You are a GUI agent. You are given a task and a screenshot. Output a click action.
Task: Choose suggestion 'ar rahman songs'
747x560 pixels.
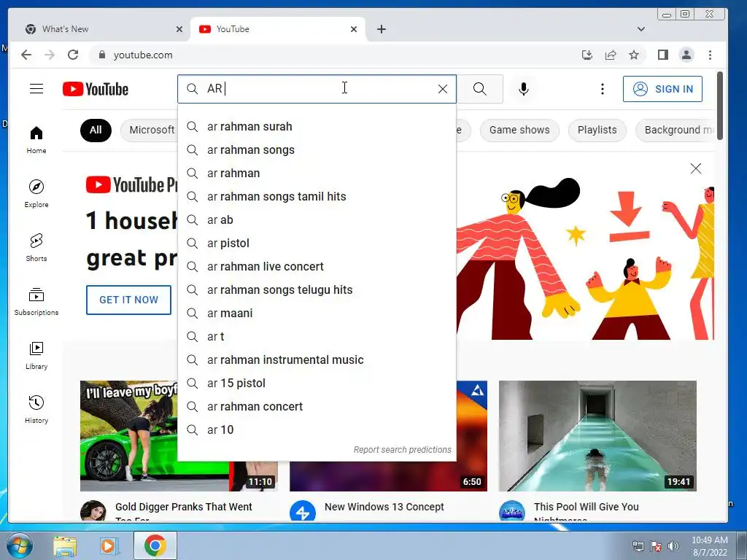(x=317, y=150)
